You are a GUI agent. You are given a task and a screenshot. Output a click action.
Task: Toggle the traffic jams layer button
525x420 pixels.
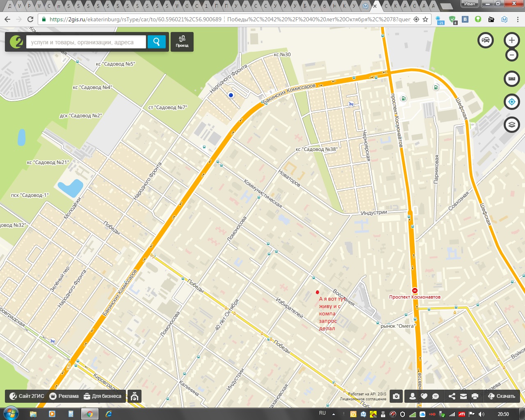(x=486, y=40)
